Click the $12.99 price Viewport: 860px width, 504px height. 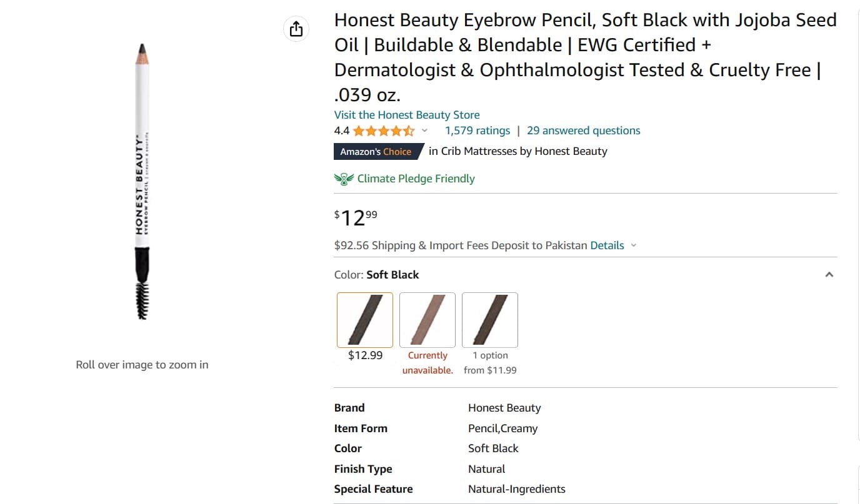coord(356,217)
